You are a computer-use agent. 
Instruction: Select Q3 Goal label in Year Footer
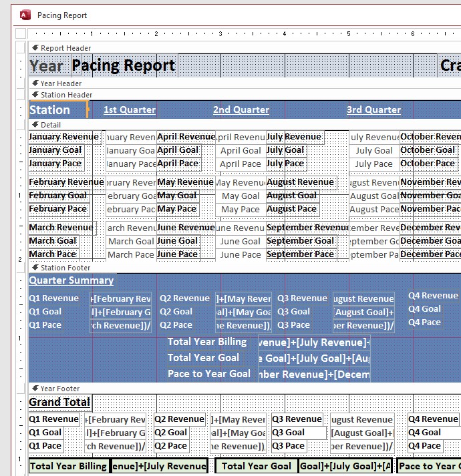pos(299,433)
